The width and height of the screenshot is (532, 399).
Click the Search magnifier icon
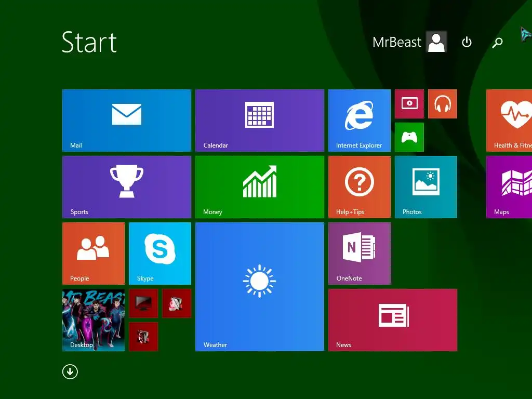coord(497,42)
